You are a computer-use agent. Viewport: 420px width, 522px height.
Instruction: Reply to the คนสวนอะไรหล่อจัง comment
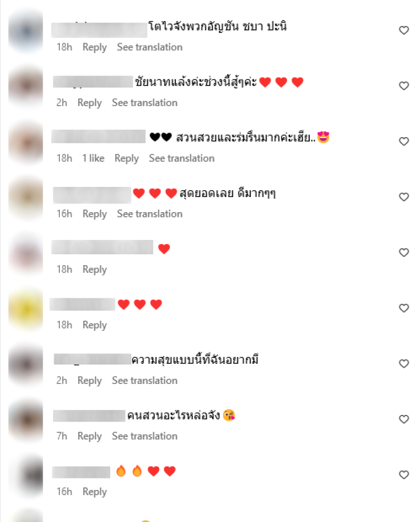pyautogui.click(x=90, y=436)
